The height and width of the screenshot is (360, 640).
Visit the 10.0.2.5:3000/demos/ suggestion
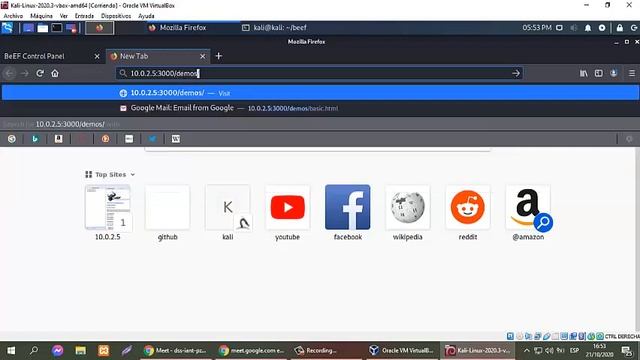click(320, 93)
